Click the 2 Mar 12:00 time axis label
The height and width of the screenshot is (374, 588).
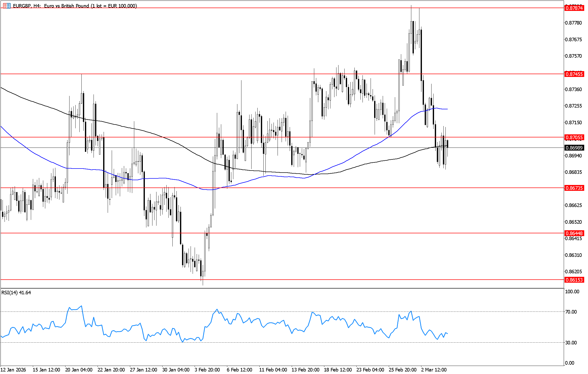pos(434,370)
